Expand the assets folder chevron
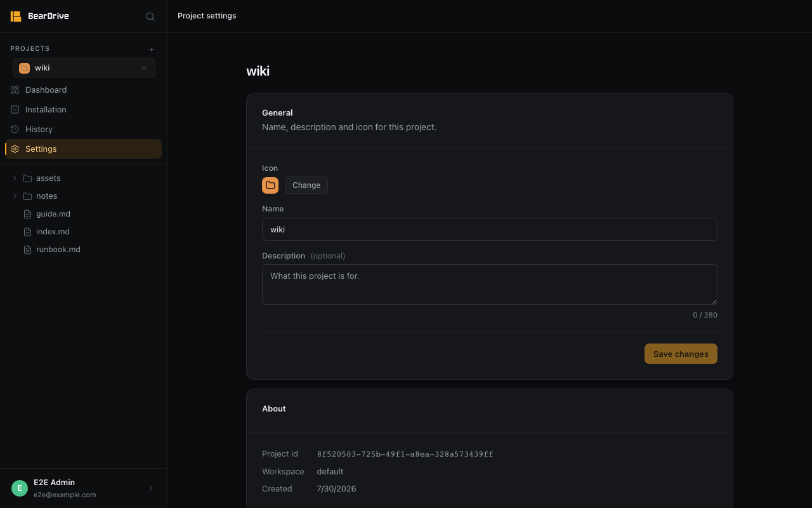This screenshot has height=508, width=812. 15,178
